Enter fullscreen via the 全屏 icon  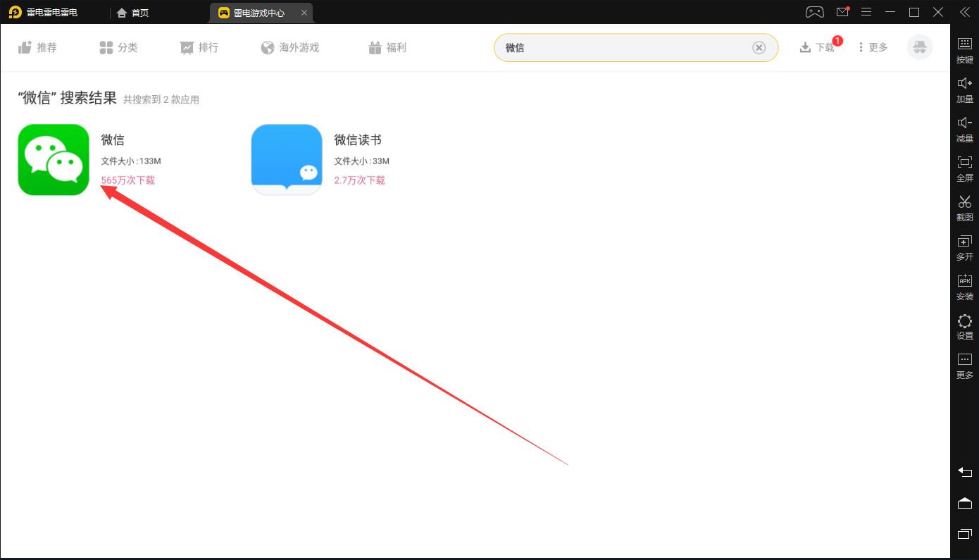[964, 168]
